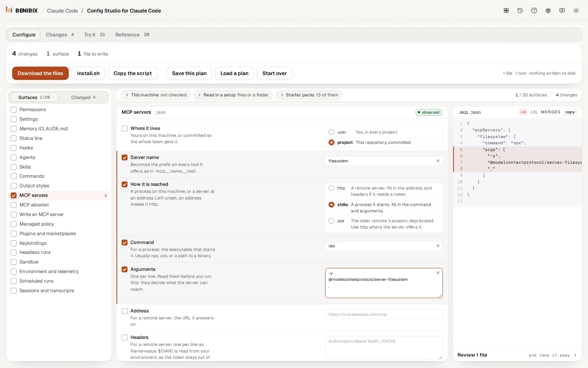588x368 pixels.
Task: Click Review 1 file at the bottom
Action: [x=472, y=355]
